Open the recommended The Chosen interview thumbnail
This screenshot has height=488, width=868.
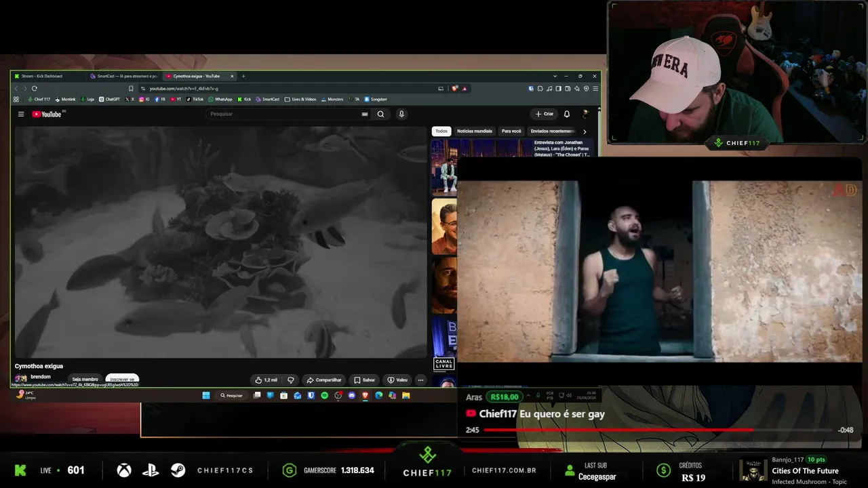(x=483, y=167)
